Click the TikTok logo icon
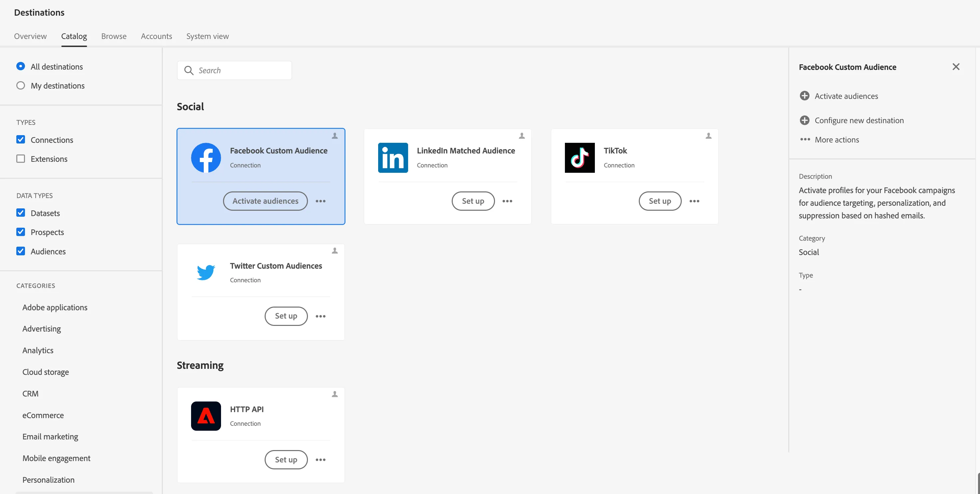Screen dimensions: 980x494 tap(580, 157)
